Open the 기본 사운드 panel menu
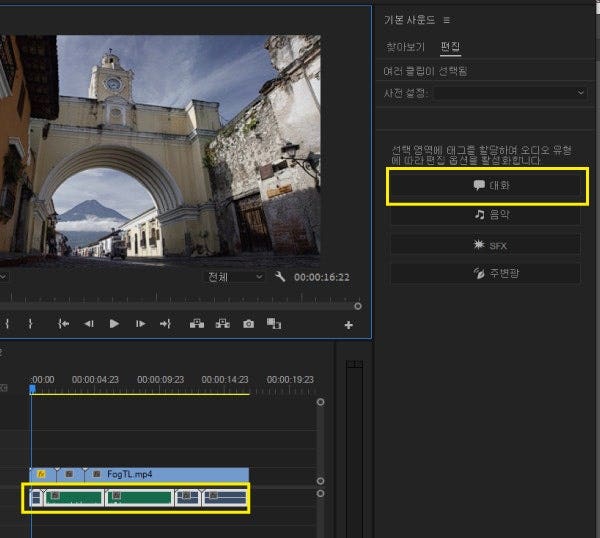 click(x=447, y=20)
